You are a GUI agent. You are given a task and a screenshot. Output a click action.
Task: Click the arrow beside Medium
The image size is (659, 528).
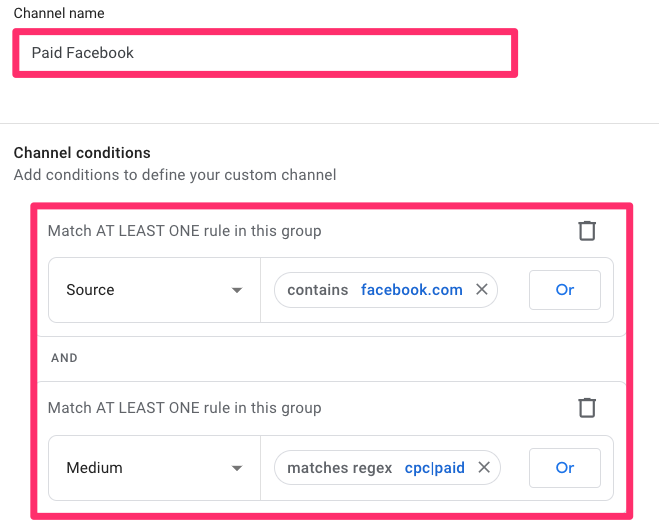[x=237, y=468]
